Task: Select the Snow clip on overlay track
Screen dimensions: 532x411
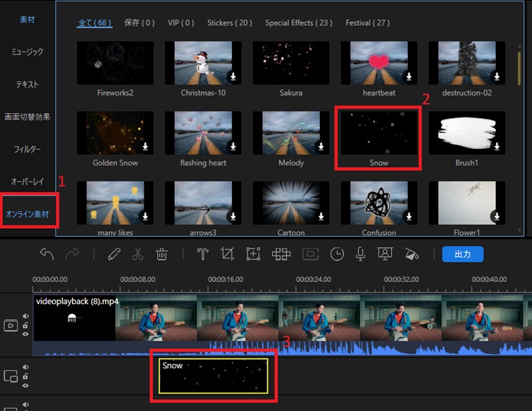Action: [x=213, y=376]
